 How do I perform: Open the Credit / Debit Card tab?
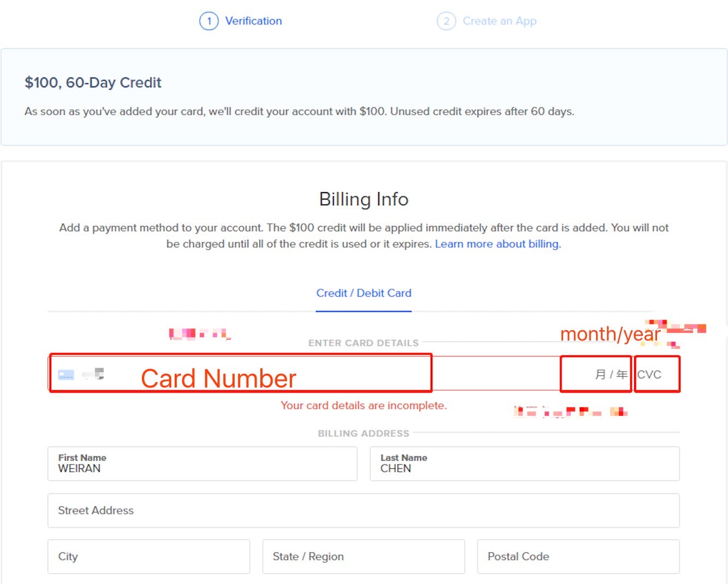tap(363, 293)
